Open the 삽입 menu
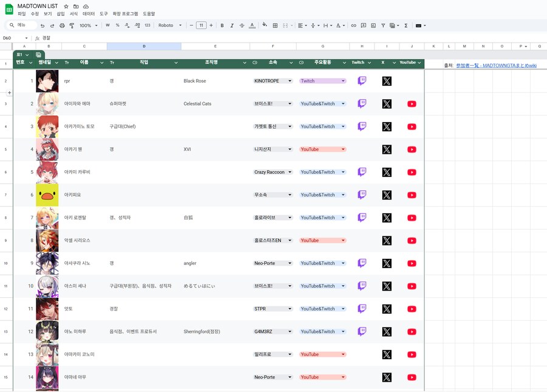Viewport: 547px width, 392px height. pos(61,13)
